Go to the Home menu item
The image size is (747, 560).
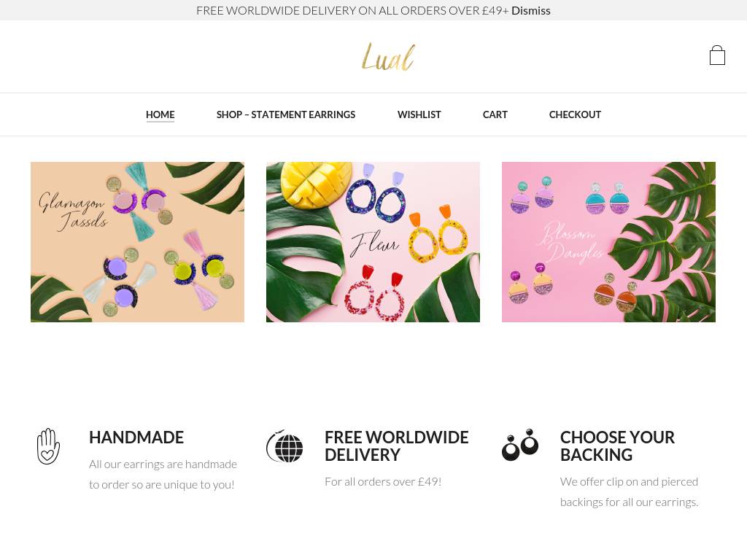pos(160,114)
